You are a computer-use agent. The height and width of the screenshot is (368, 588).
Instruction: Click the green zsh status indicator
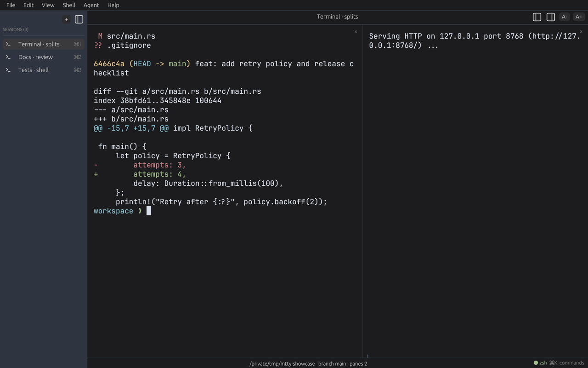click(x=540, y=363)
